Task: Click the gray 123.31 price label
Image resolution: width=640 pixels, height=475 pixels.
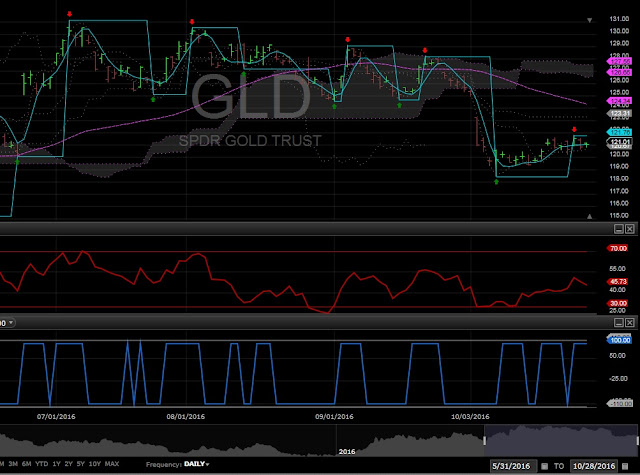Action: click(620, 114)
